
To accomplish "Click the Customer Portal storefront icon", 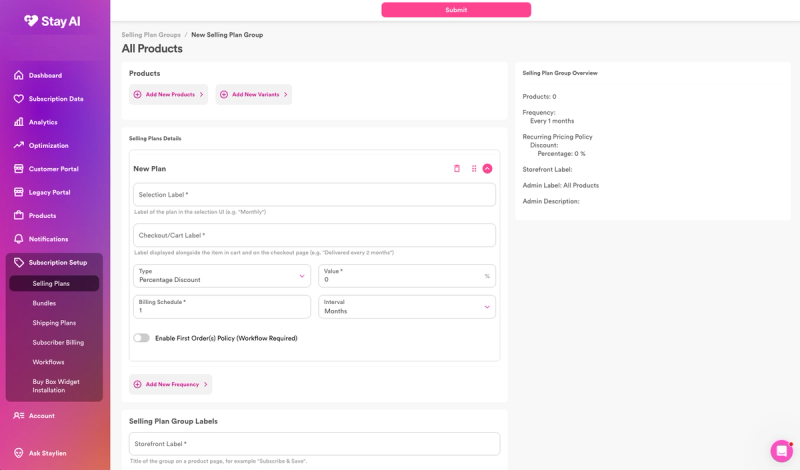I will 18,168.
